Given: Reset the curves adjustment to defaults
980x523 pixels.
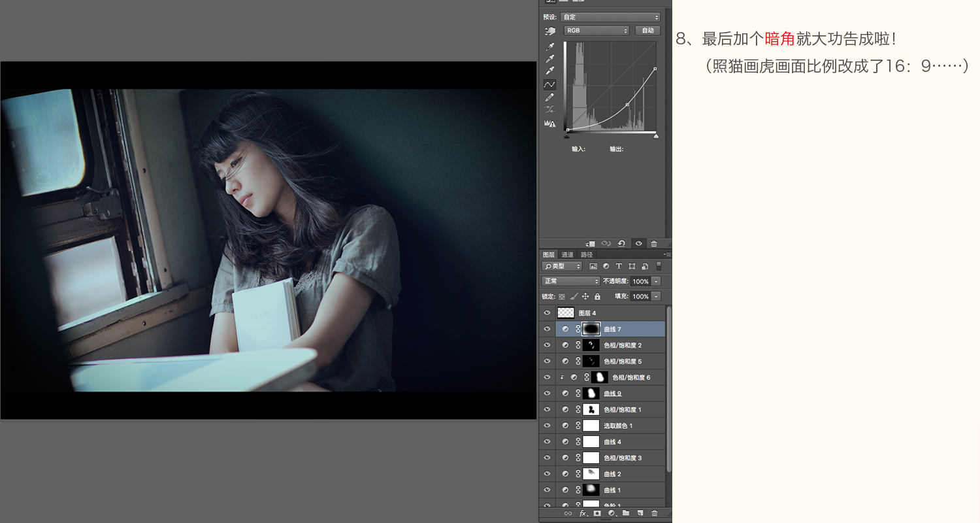Looking at the screenshot, I should click(x=621, y=243).
